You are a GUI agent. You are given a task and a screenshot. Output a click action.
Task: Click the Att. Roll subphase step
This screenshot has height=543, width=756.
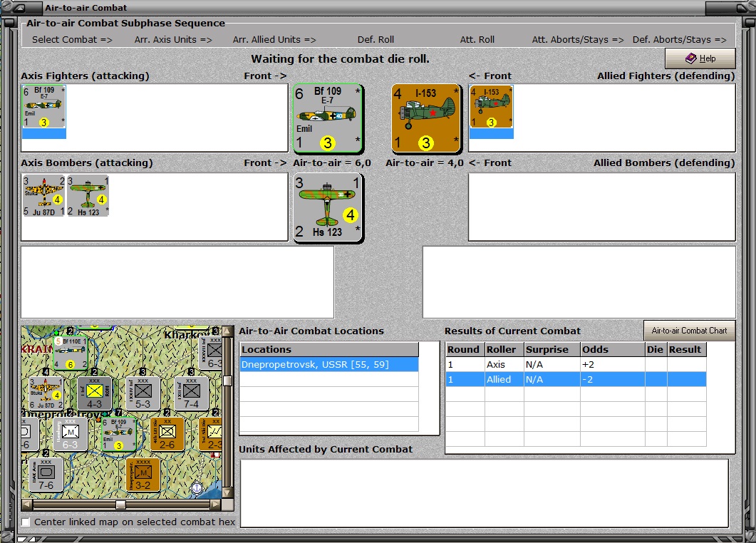click(x=477, y=39)
